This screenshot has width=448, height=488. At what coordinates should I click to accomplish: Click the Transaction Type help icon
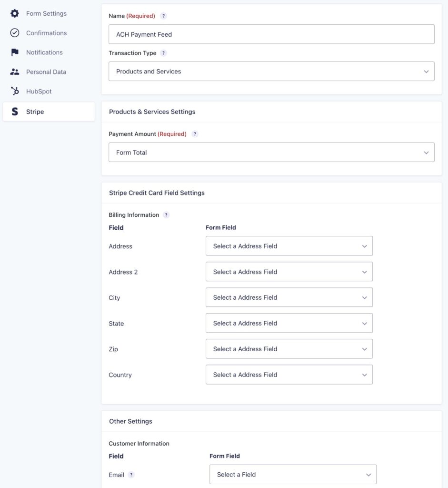tap(163, 53)
